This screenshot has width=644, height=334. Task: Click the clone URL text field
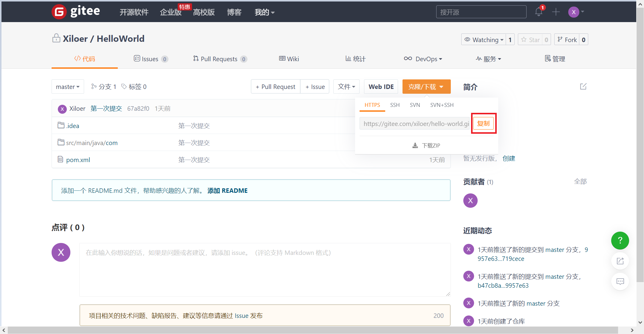click(415, 123)
